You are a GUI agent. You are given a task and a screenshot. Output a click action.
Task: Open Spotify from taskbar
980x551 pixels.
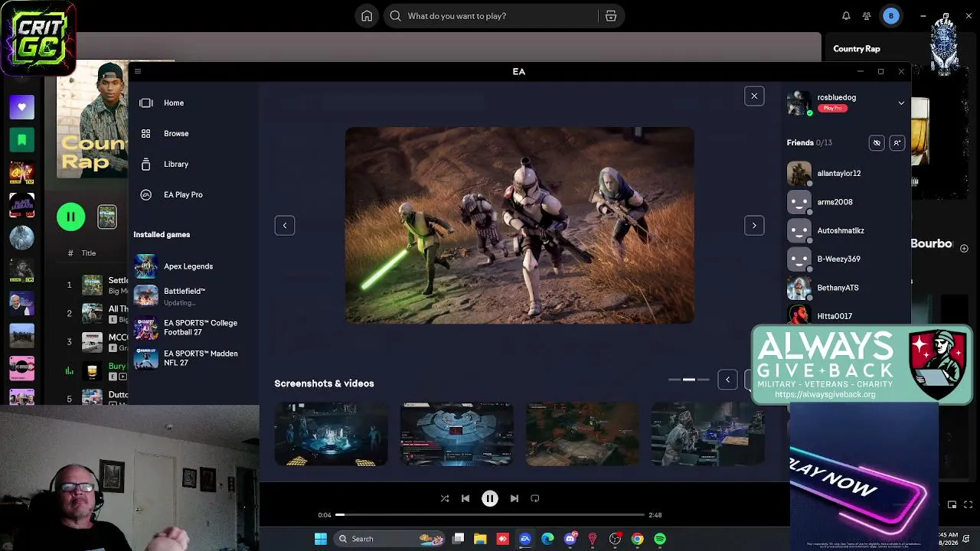coord(660,539)
